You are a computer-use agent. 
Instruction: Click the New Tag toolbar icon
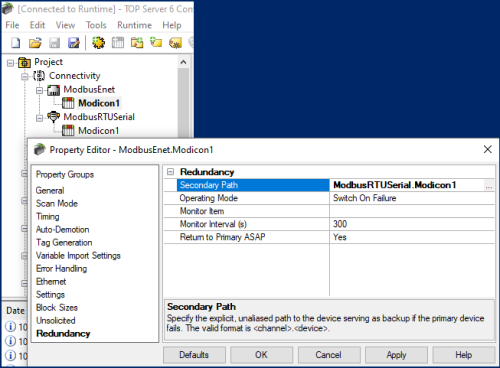tap(156, 43)
